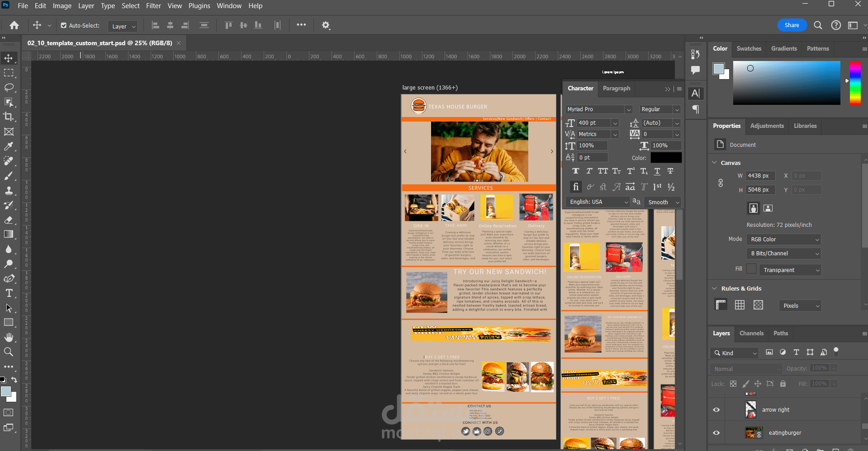Image resolution: width=868 pixels, height=451 pixels.
Task: Select the Crop tool
Action: 9,117
